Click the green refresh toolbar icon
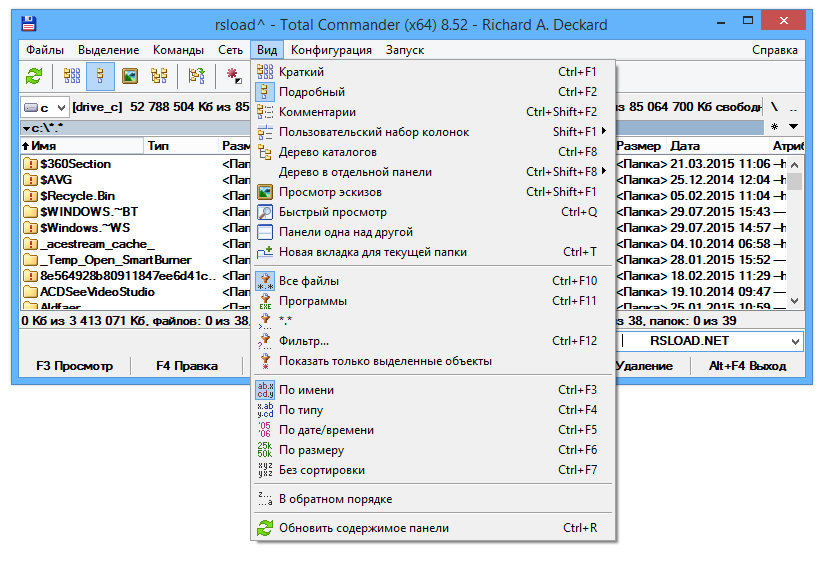 (x=34, y=76)
